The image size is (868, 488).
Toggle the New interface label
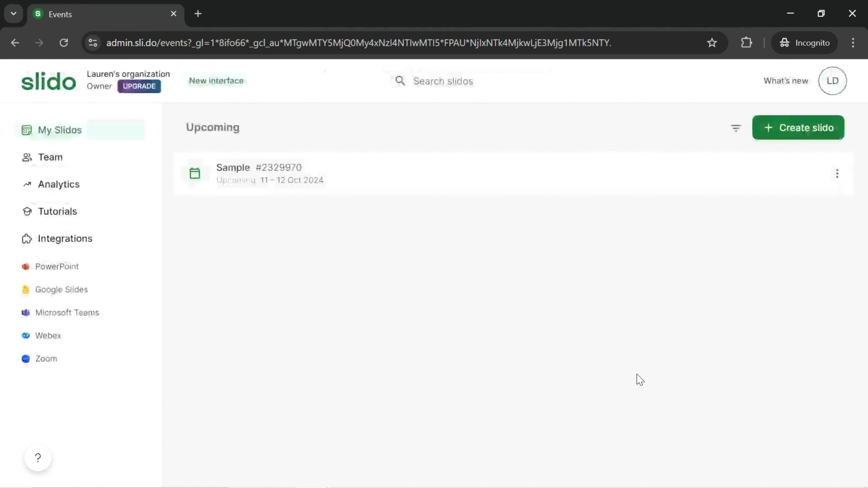tap(216, 80)
